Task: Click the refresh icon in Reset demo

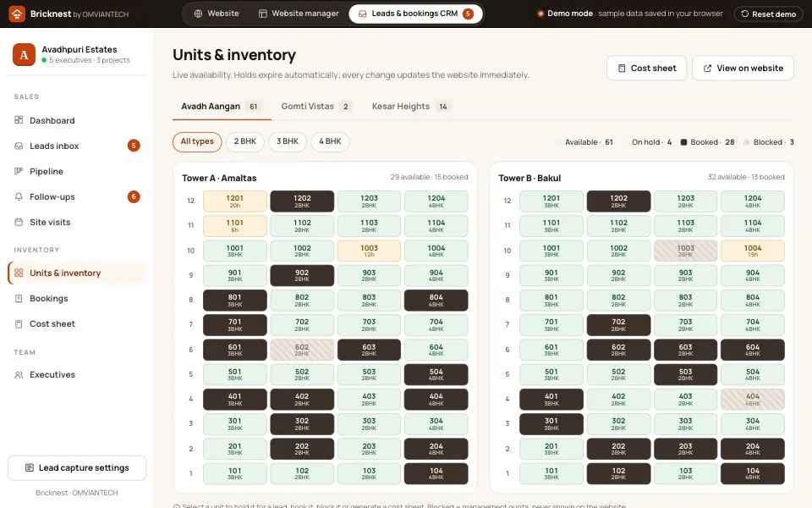Action: point(744,14)
